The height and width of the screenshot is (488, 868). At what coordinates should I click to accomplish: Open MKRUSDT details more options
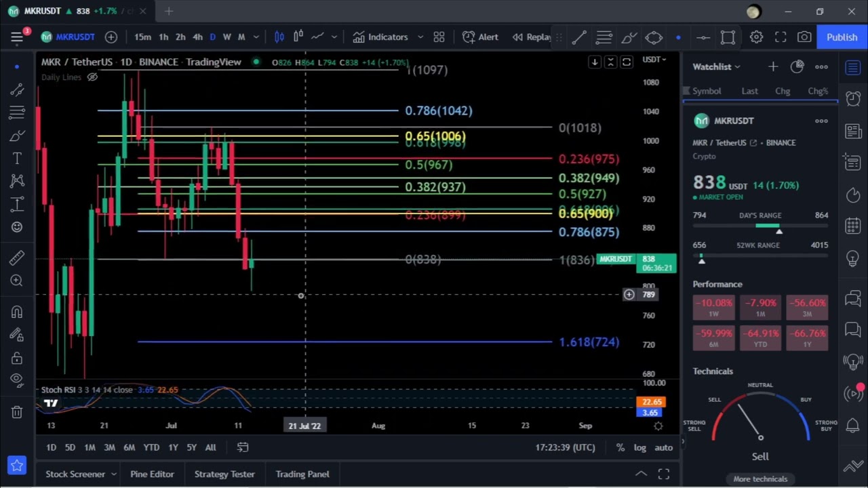(821, 121)
